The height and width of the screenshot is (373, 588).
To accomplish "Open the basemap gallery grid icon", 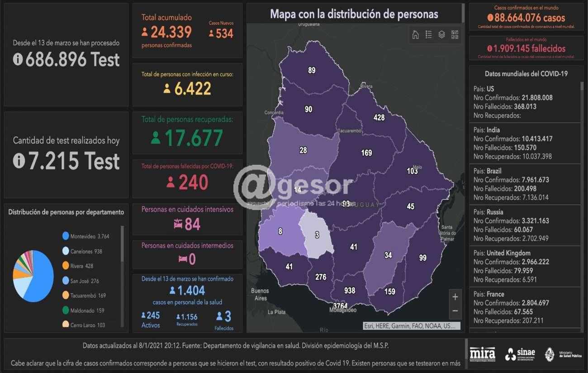I will coord(455,35).
